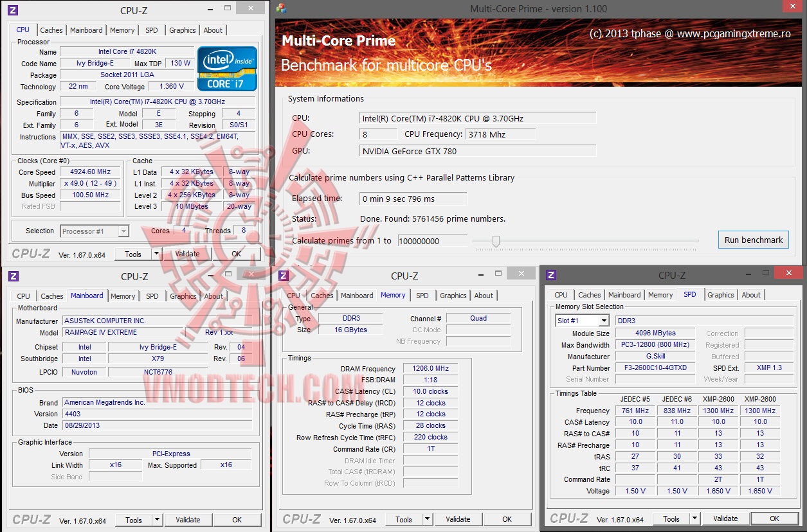Select CPU tab in Mainboard window
Screen dimensions: 807x532
pos(23,296)
